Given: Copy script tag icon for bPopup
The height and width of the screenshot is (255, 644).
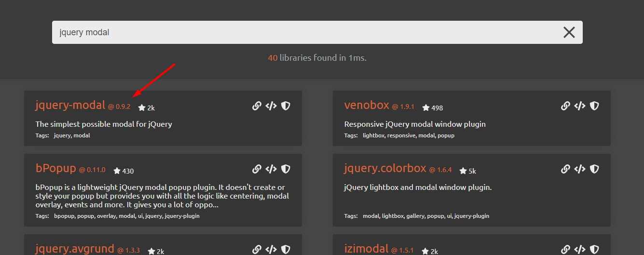Looking at the screenshot, I should click(271, 169).
